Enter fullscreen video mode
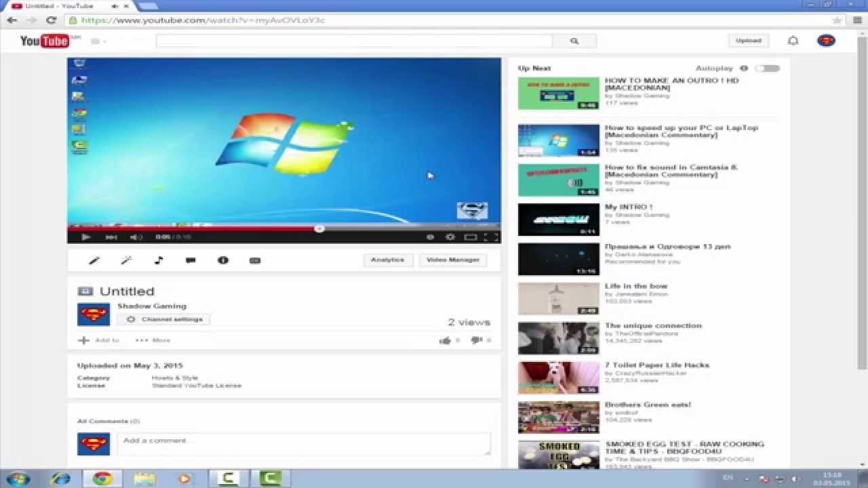868x488 pixels. 492,237
